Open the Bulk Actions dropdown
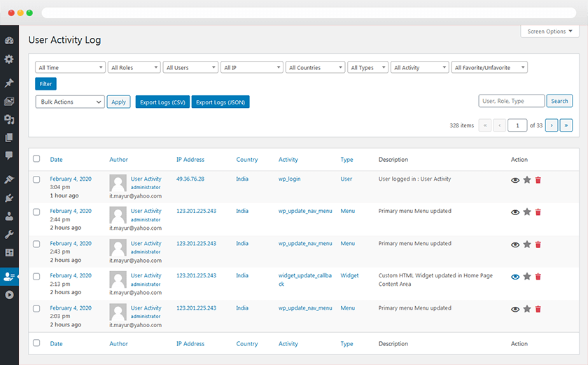Viewport: 588px width, 365px height. click(70, 102)
